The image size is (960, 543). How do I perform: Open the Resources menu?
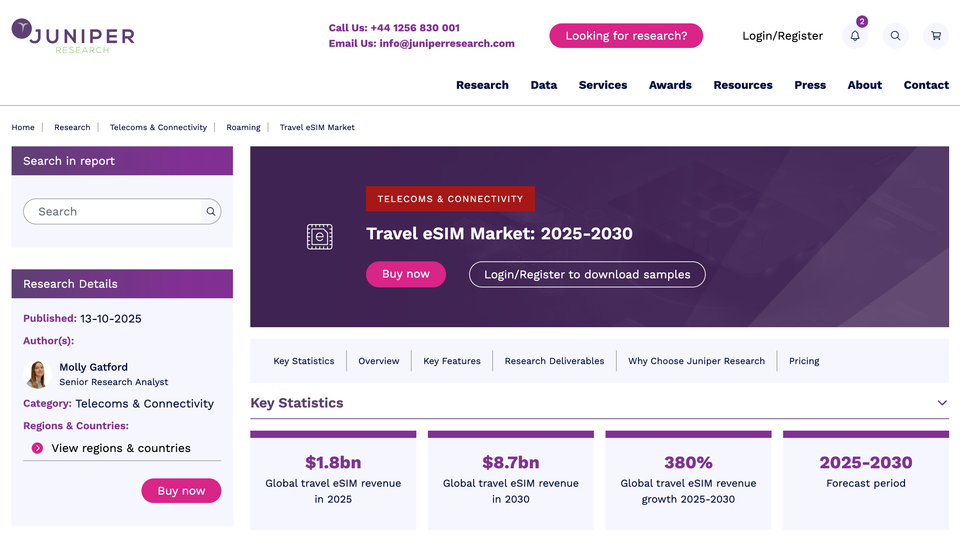point(743,85)
